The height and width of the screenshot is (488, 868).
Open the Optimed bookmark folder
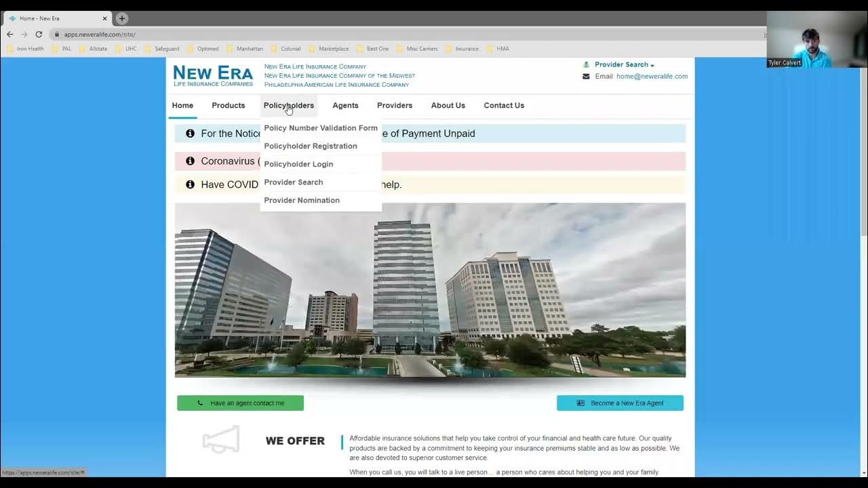pos(203,49)
